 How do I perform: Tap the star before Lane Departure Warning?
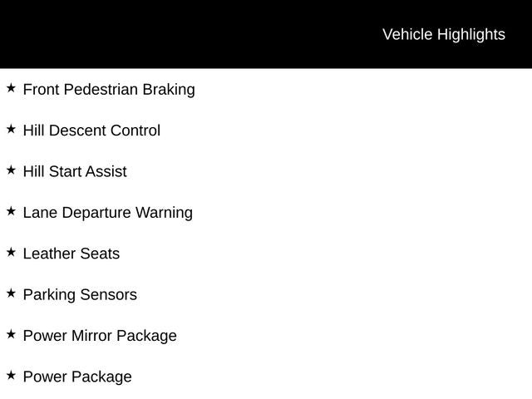pos(11,211)
